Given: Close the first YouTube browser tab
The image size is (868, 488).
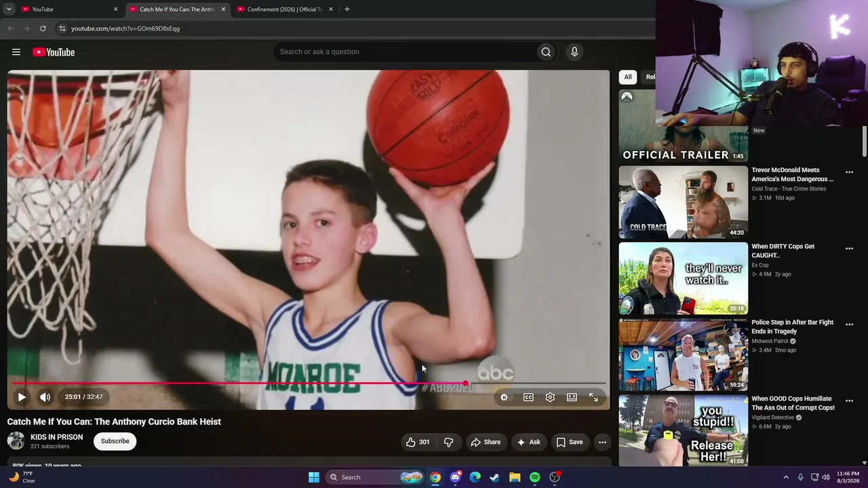Looking at the screenshot, I should point(115,9).
